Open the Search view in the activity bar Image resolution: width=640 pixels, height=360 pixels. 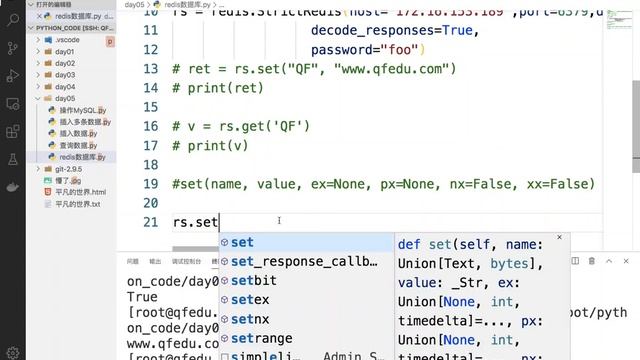[13, 19]
